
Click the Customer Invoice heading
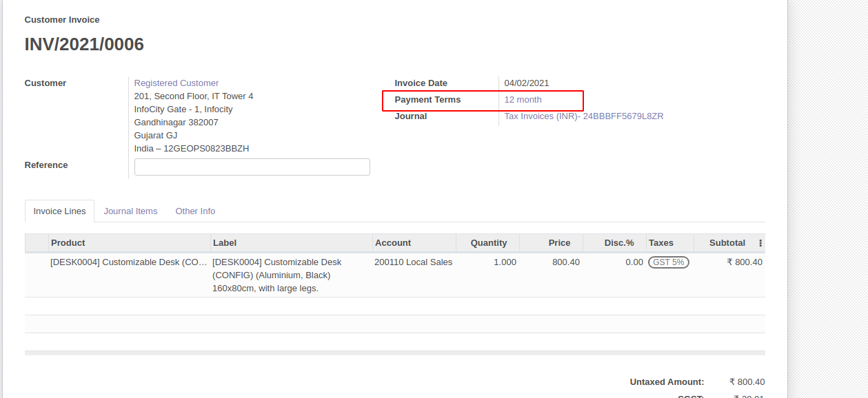[x=62, y=20]
